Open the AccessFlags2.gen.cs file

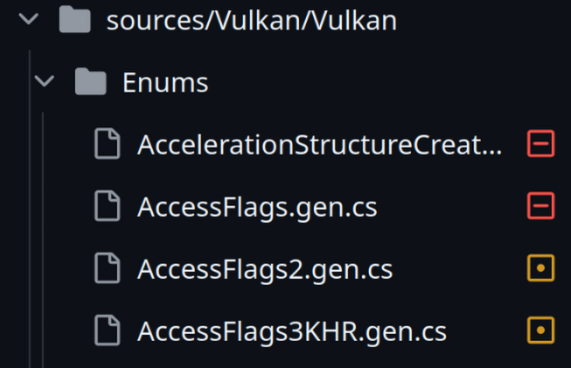pos(265,270)
